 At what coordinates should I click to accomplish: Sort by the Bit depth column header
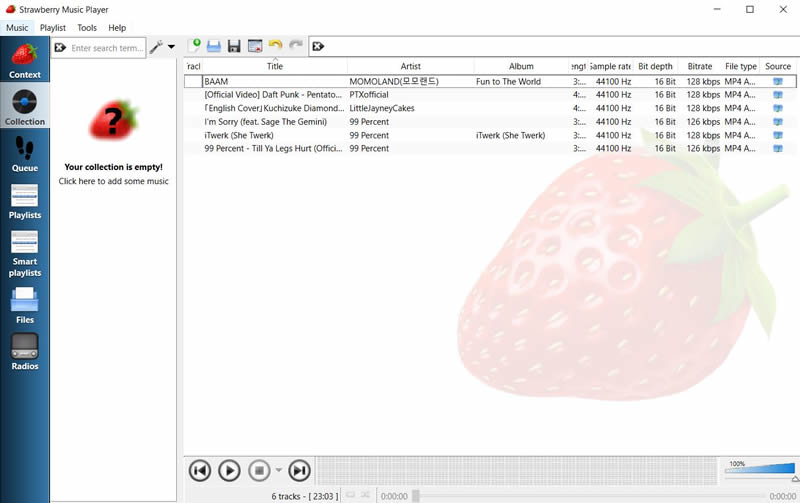[x=655, y=66]
